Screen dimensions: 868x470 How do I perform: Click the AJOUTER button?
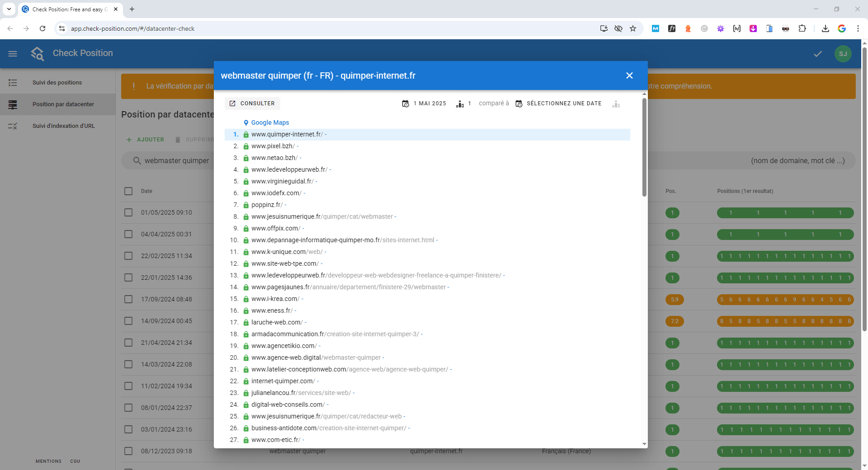(145, 140)
